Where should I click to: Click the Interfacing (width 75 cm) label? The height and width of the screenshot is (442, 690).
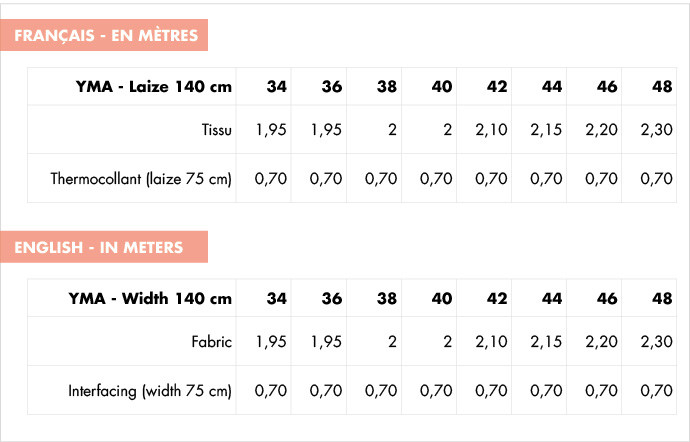click(x=150, y=391)
